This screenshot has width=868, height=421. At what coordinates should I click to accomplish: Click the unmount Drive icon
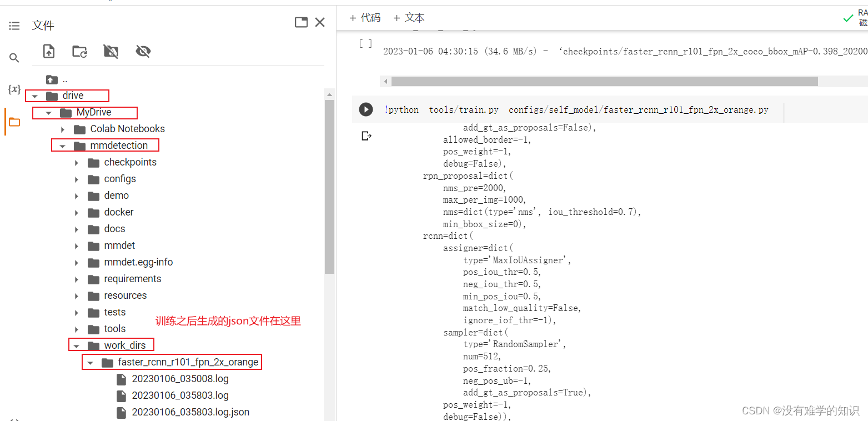pos(111,51)
